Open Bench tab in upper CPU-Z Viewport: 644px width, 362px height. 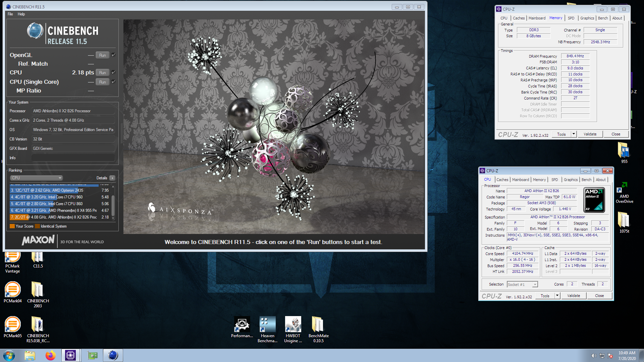point(603,18)
